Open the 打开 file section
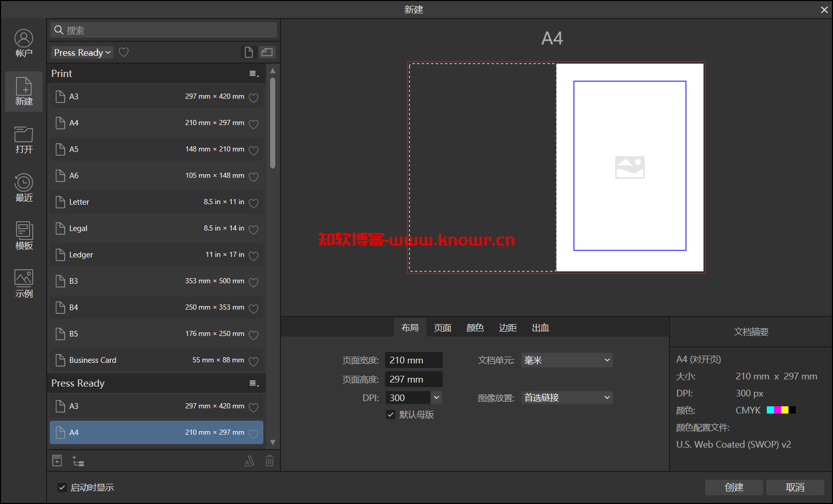The image size is (833, 504). (24, 140)
